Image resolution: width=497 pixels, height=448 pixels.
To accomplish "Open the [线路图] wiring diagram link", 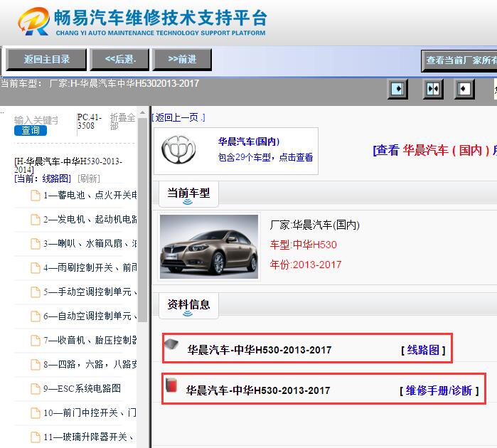I will pos(423,350).
